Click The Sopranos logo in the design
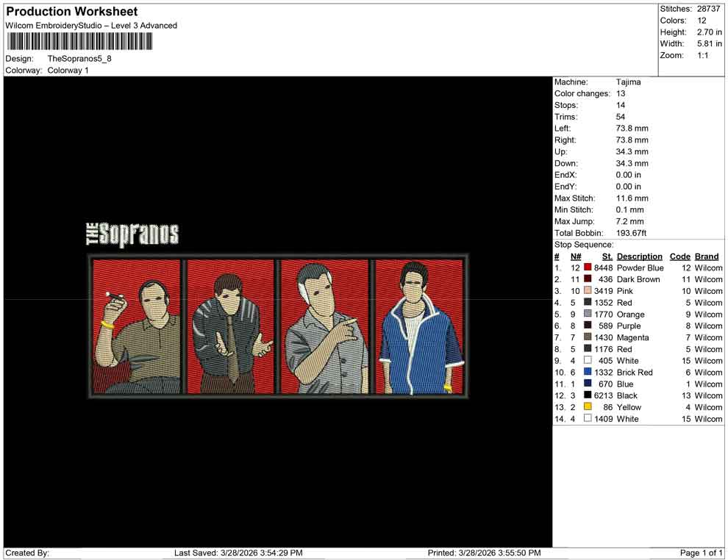728x560 pixels. [132, 234]
